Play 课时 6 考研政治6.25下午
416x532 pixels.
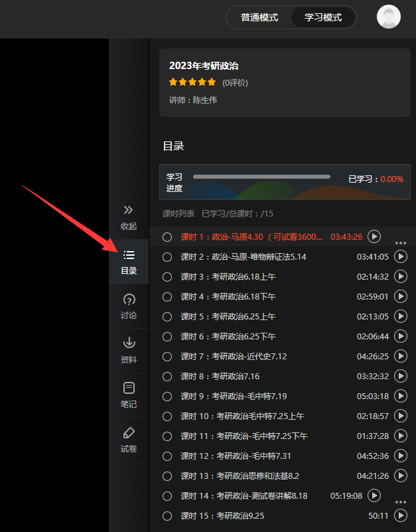[x=400, y=336]
